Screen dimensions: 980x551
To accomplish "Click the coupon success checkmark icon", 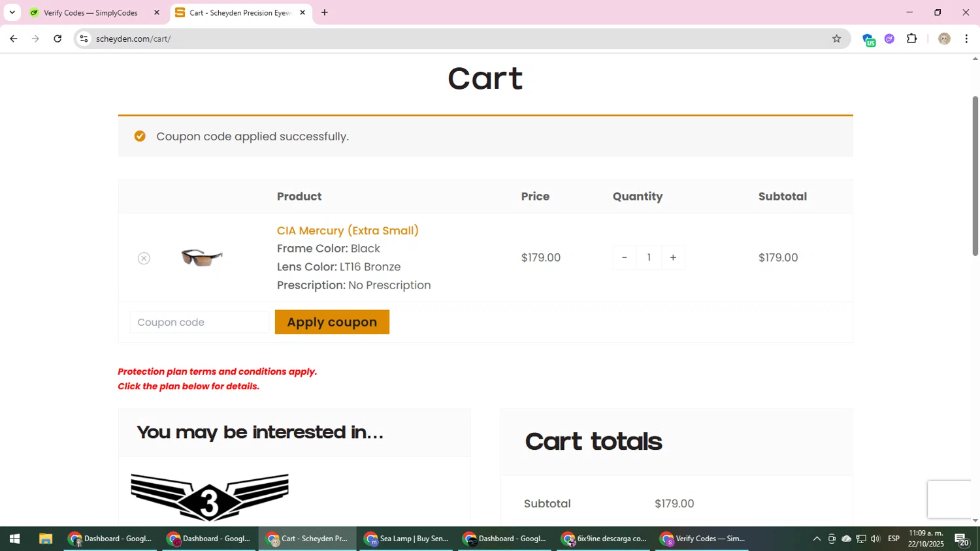I will pyautogui.click(x=140, y=136).
